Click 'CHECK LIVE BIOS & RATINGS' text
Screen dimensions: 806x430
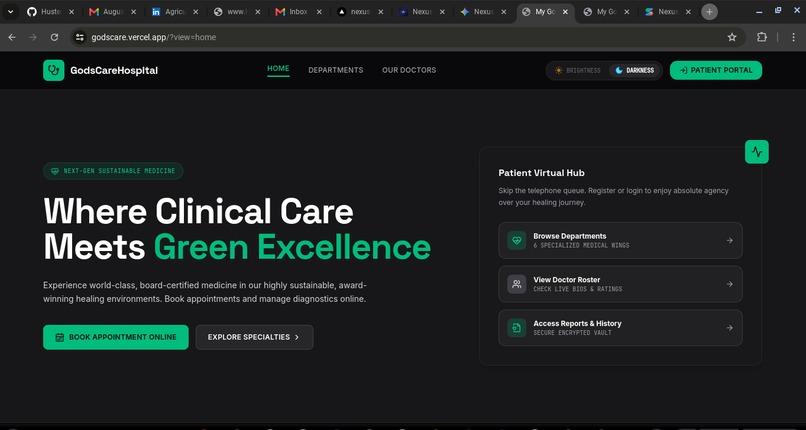[577, 289]
